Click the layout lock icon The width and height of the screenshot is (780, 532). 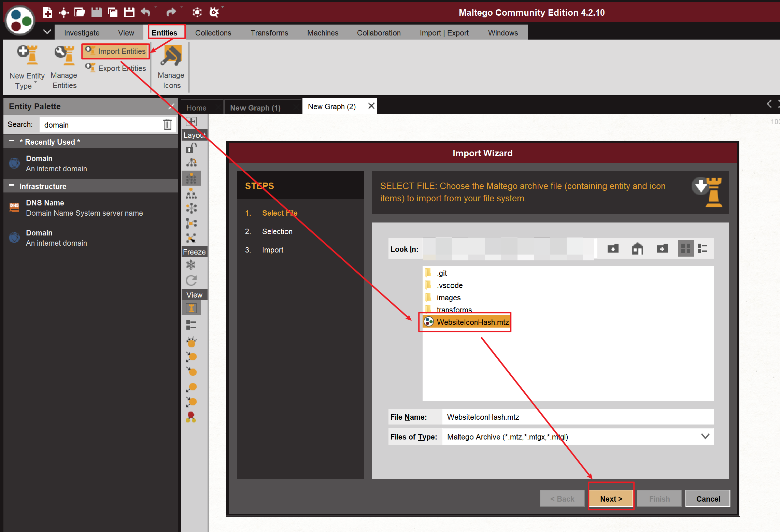coord(191,148)
